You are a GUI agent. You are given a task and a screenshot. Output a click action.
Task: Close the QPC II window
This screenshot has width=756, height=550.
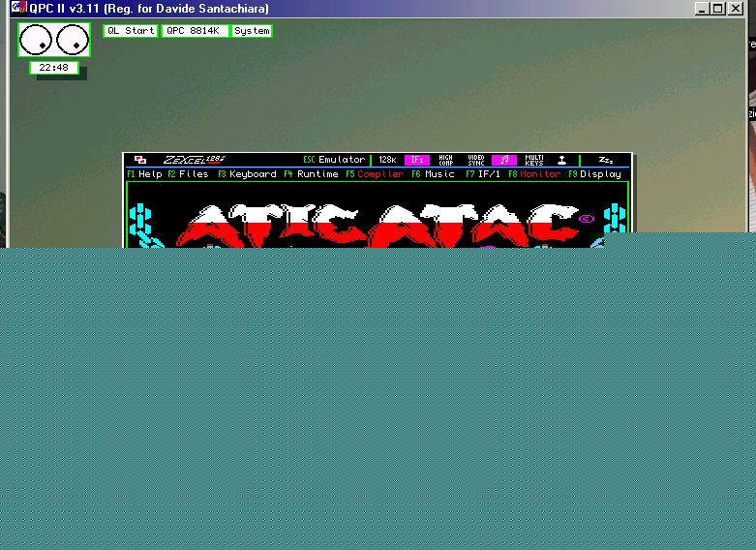(736, 8)
